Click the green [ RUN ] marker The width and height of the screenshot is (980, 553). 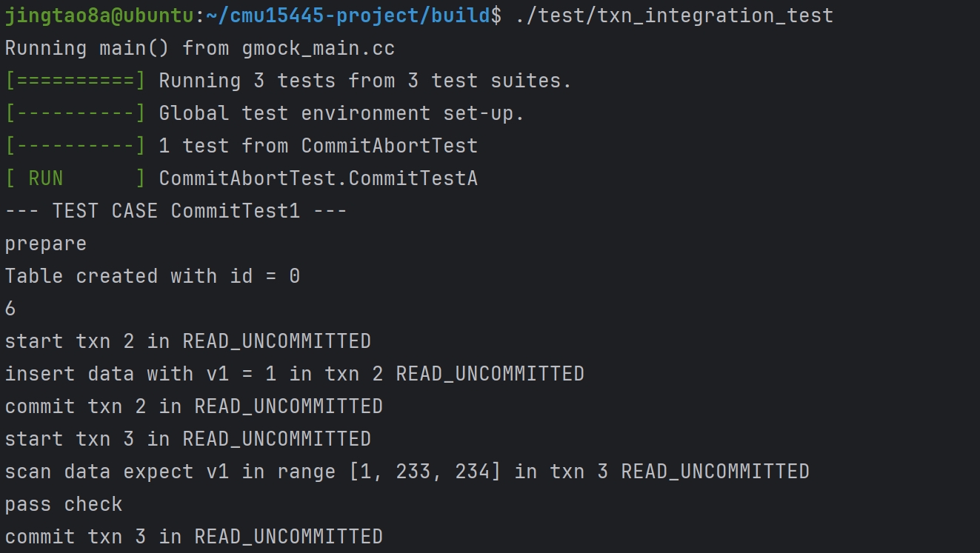[76, 178]
